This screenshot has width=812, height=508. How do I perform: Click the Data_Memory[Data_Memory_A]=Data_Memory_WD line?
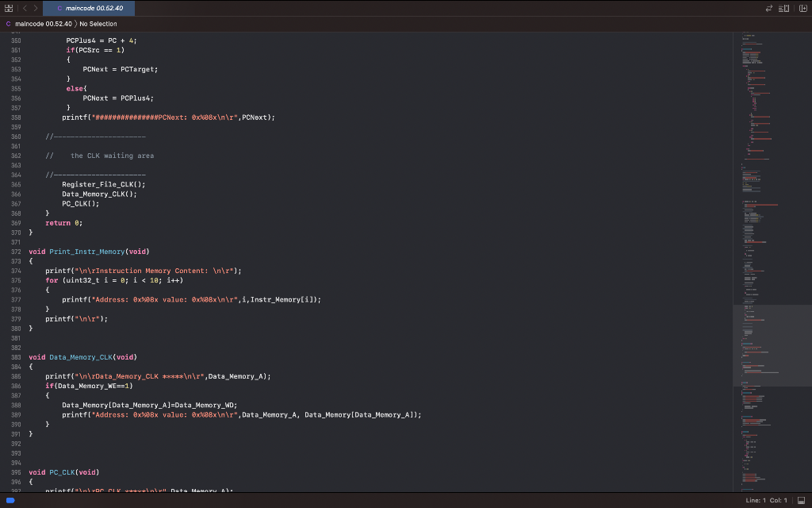tap(150, 406)
